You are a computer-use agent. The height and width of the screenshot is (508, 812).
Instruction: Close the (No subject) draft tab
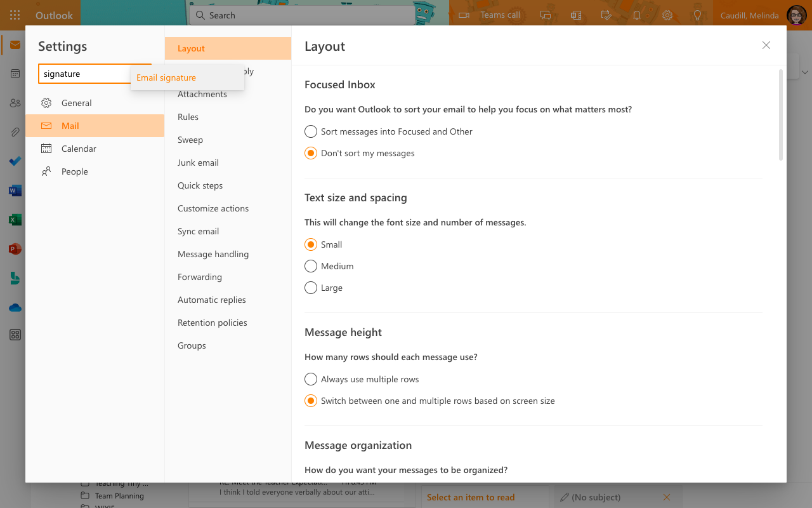click(666, 497)
